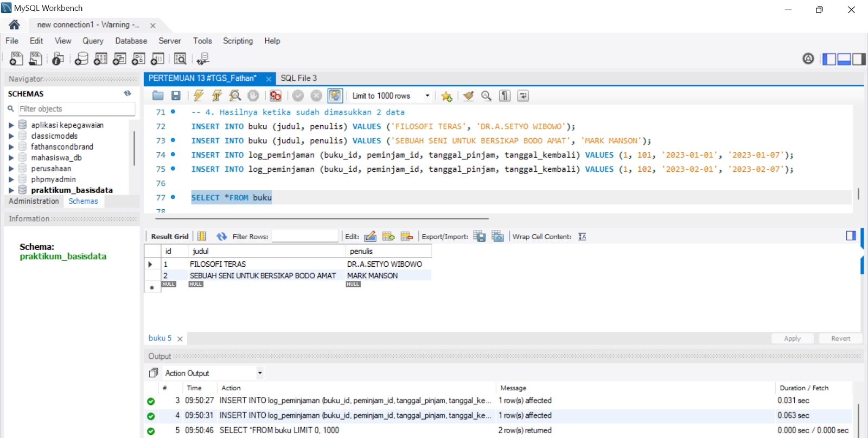
Task: Click the Filter Rows input field
Action: coord(305,236)
